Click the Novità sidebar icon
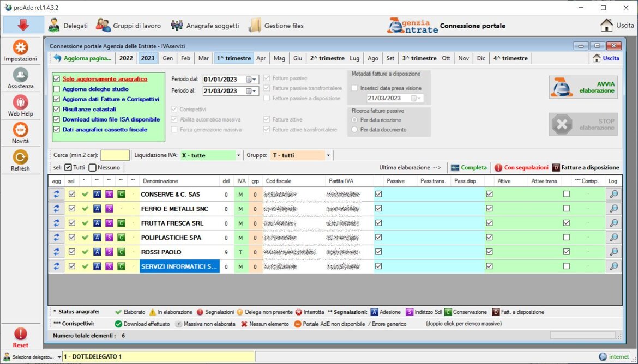 (x=21, y=130)
